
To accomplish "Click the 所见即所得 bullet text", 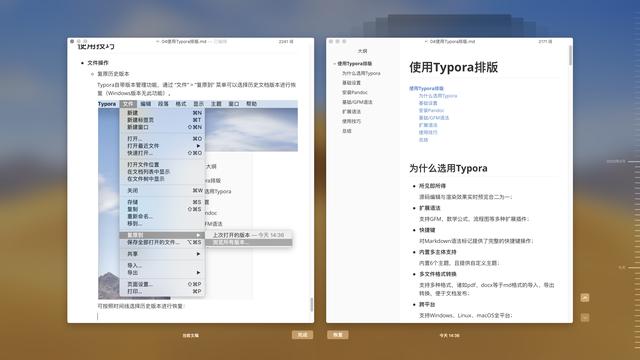I will [432, 186].
